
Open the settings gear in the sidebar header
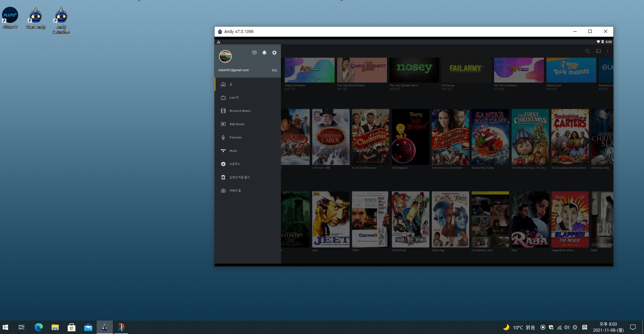click(274, 53)
